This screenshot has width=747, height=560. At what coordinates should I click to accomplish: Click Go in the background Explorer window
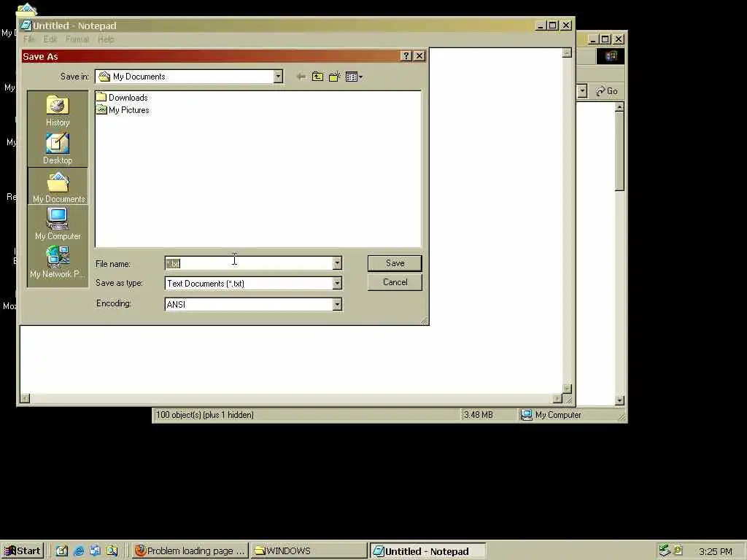pyautogui.click(x=607, y=91)
